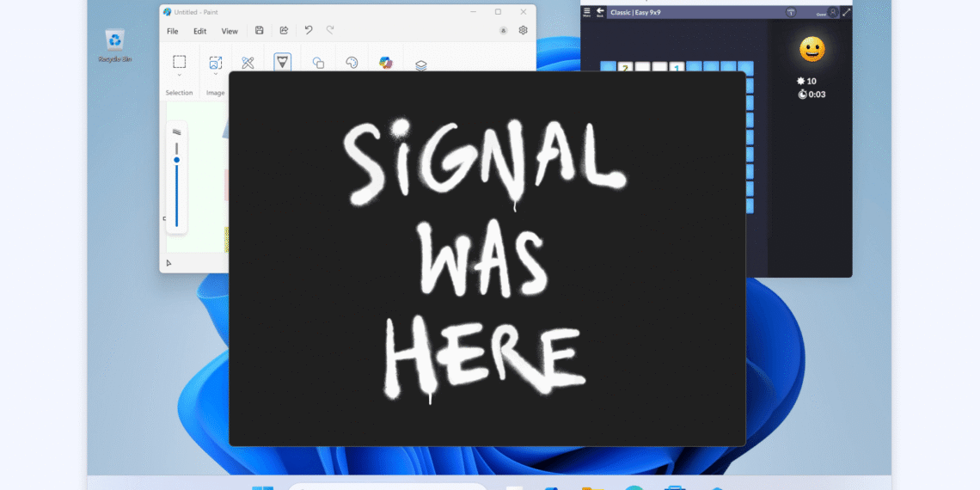Viewport: 980px width, 490px height.
Task: Open the Paint Tools group
Action: click(248, 63)
